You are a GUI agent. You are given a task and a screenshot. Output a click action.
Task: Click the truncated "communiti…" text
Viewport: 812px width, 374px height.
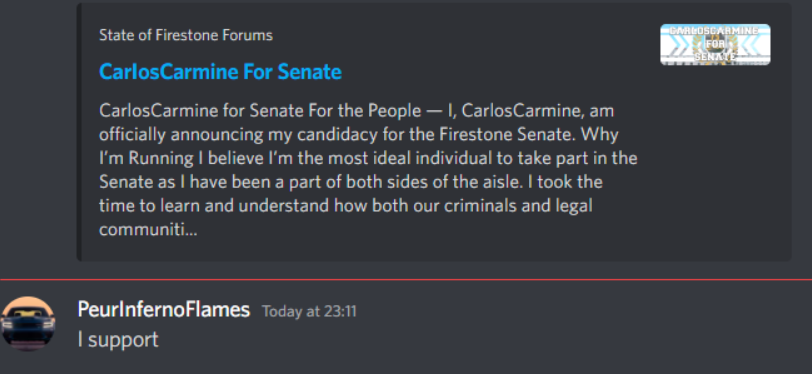148,229
